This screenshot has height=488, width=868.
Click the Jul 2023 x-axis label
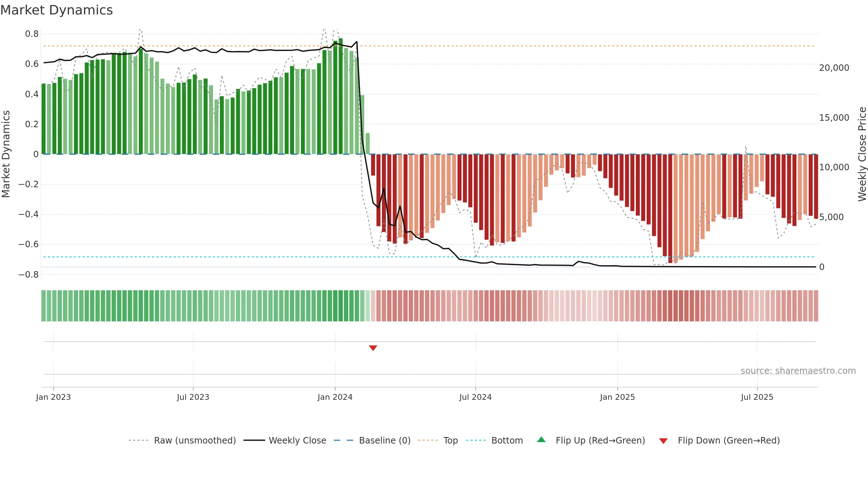[193, 397]
